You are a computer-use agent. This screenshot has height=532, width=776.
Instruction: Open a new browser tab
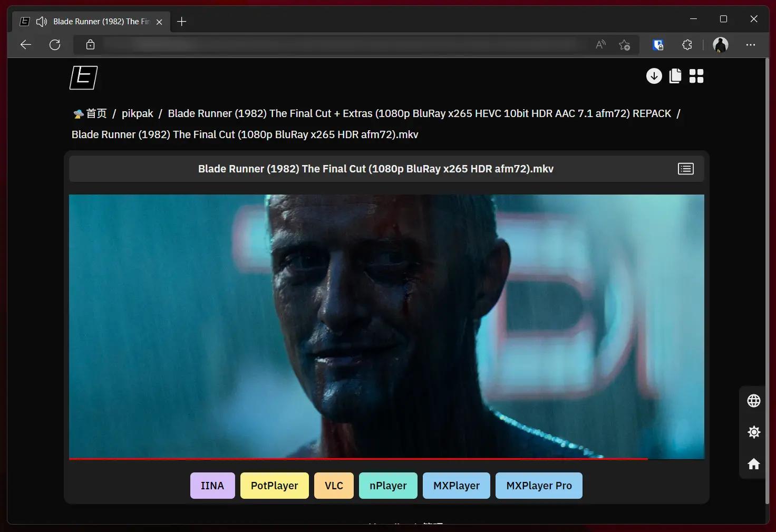click(x=182, y=22)
